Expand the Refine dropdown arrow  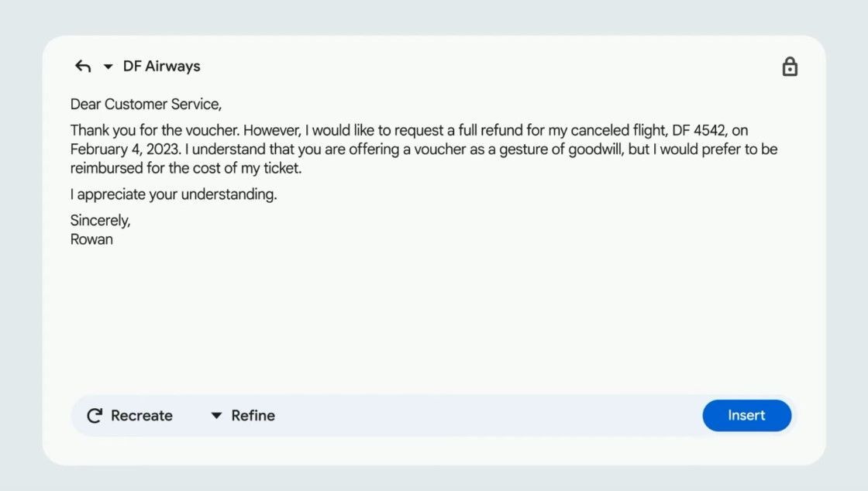(x=216, y=416)
